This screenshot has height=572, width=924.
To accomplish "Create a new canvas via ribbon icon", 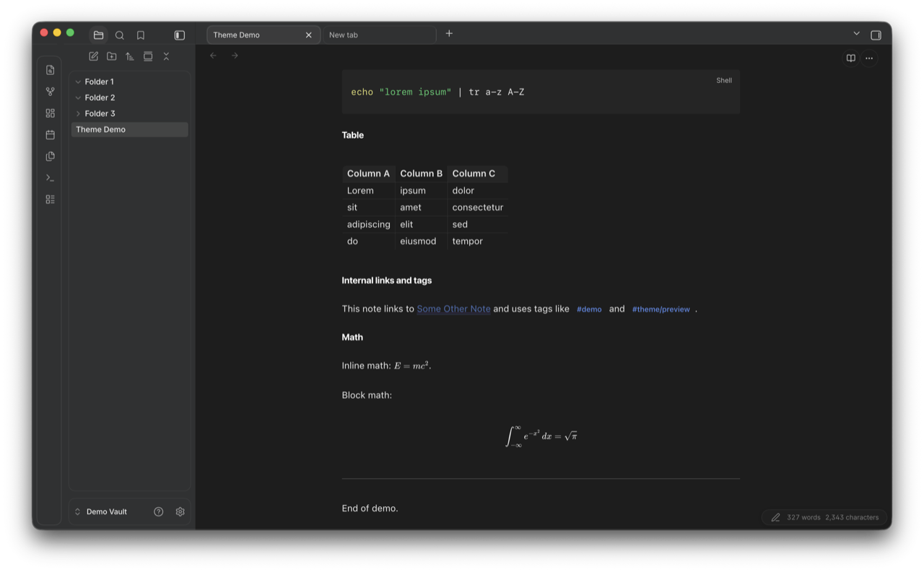I will 50,113.
